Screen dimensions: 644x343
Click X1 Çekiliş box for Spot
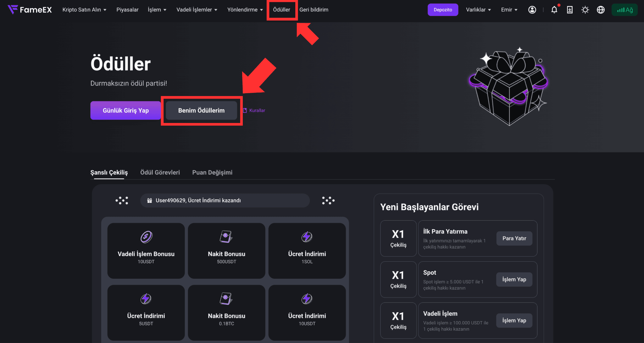[398, 279]
